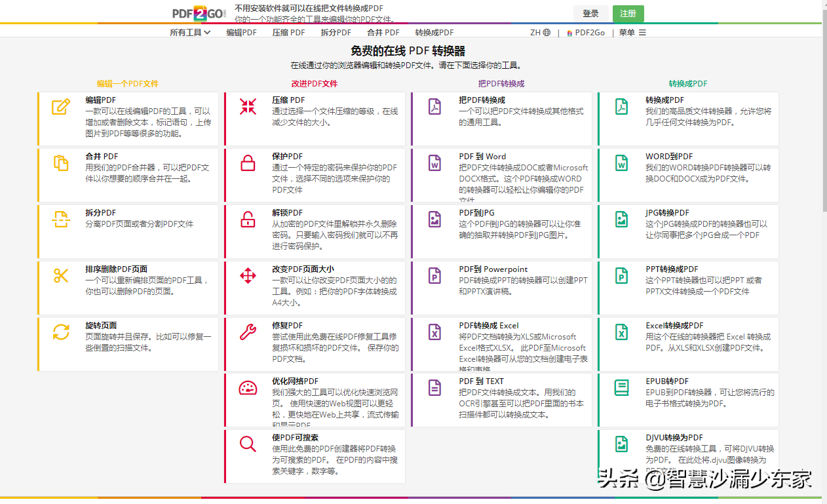
Task: Open the 旋转页面 tool title
Action: point(101,326)
